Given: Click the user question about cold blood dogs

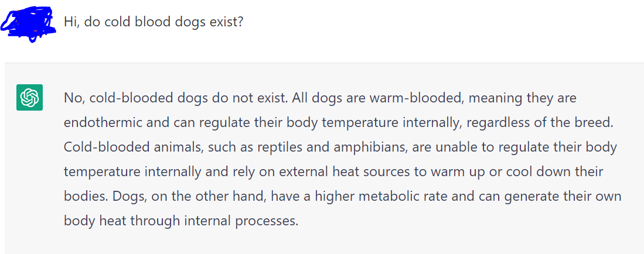Looking at the screenshot, I should pos(154,23).
